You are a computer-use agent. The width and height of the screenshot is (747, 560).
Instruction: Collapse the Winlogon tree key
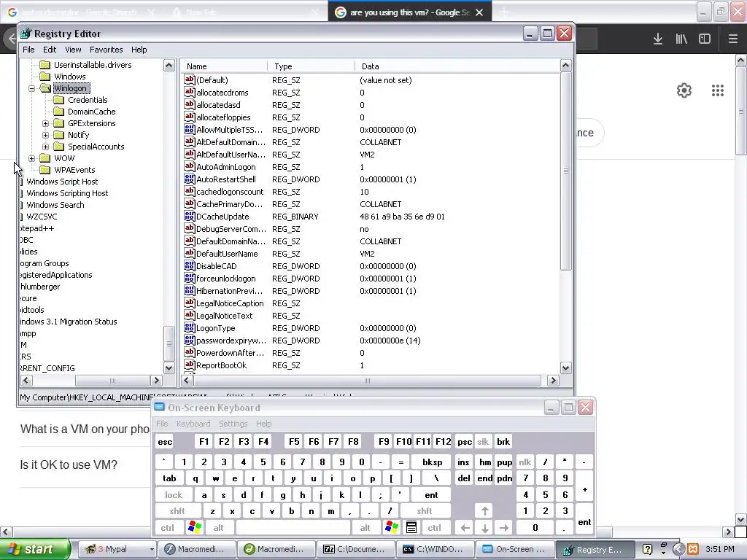[x=31, y=88]
